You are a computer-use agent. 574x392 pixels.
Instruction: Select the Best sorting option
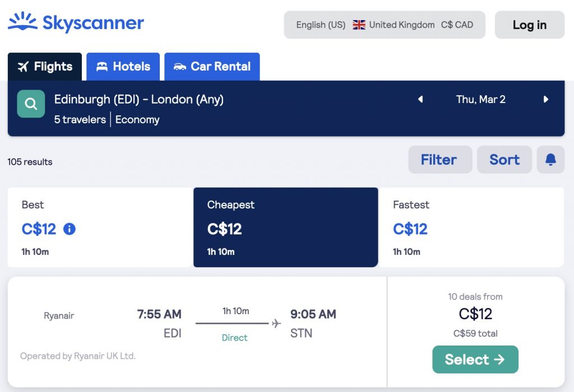point(100,227)
